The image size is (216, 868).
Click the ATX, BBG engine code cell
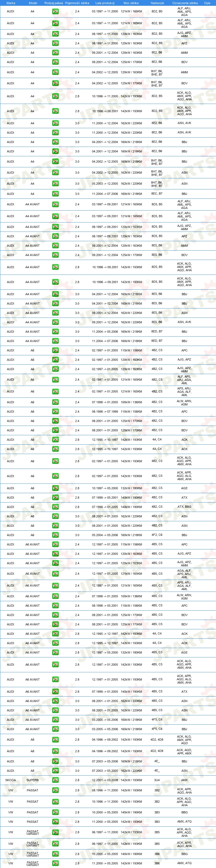click(184, 507)
